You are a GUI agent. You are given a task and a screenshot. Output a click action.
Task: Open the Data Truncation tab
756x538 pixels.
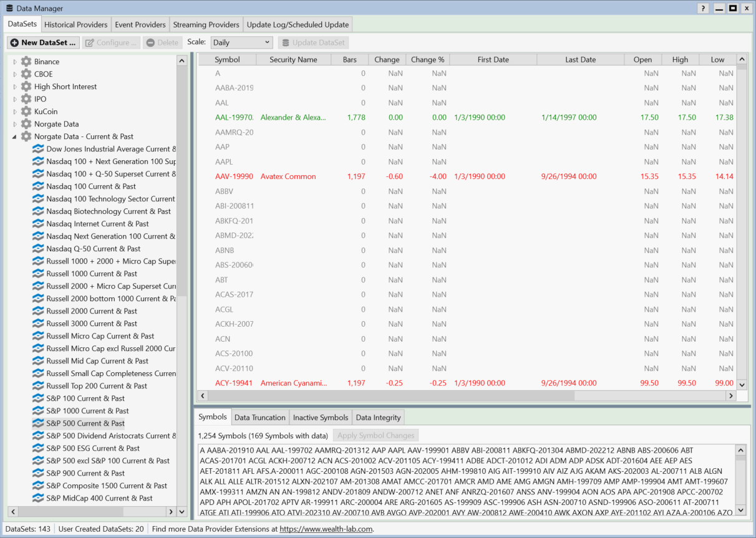259,417
